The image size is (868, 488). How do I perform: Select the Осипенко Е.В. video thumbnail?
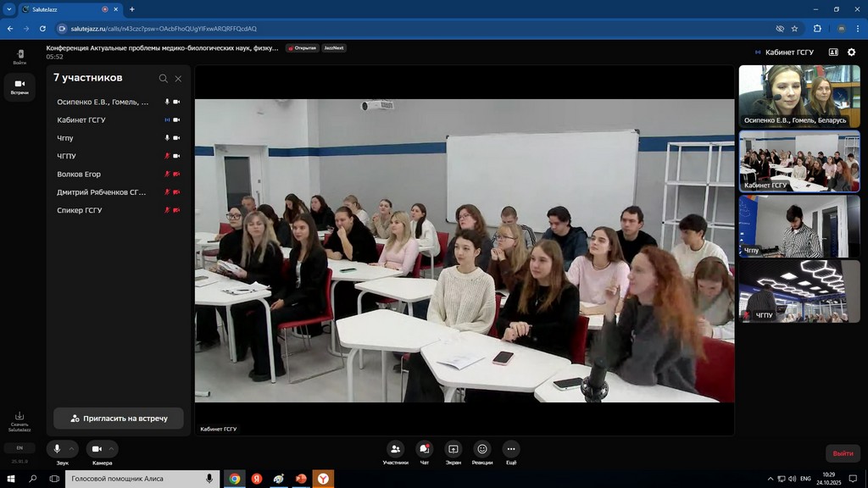[x=787, y=96]
